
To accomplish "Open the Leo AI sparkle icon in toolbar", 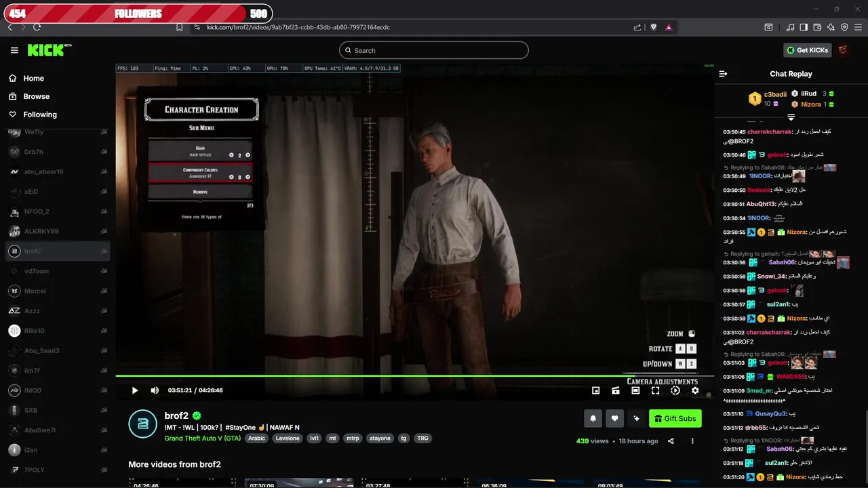I will [831, 27].
